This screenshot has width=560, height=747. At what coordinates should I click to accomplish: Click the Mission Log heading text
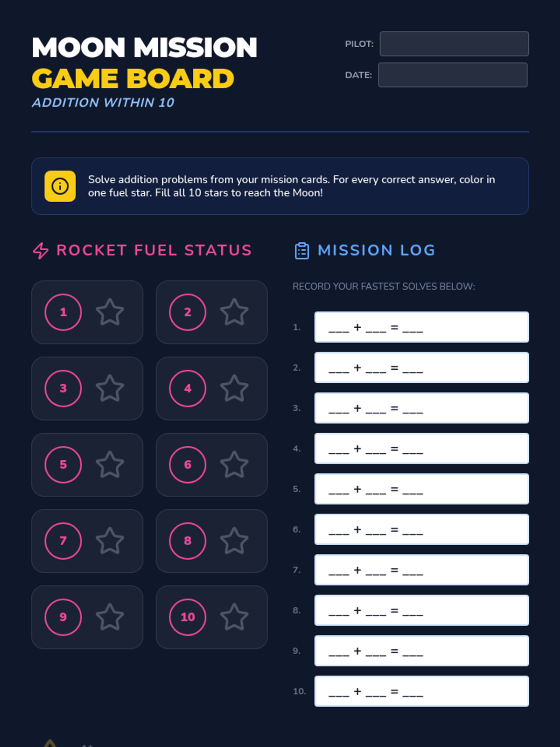[377, 250]
